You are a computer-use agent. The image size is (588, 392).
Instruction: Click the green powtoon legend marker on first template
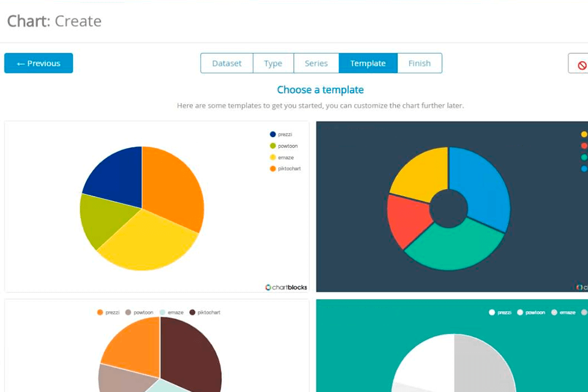click(x=271, y=146)
